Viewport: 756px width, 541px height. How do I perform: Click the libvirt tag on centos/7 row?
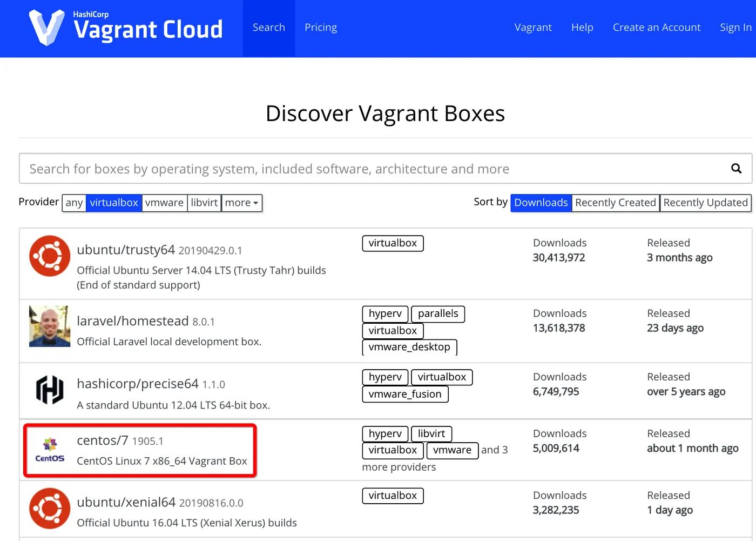pos(431,433)
